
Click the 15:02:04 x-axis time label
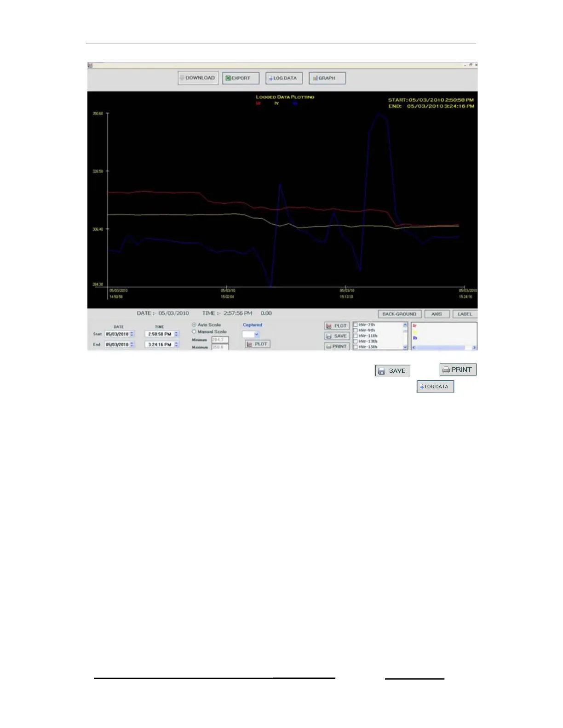(227, 297)
